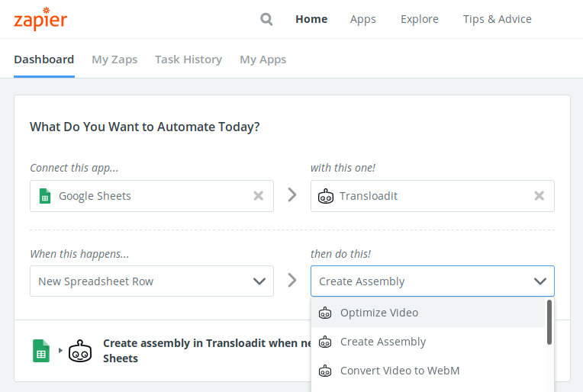583x392 pixels.
Task: Click the large Transloadit robot icon in template
Action: pos(80,350)
